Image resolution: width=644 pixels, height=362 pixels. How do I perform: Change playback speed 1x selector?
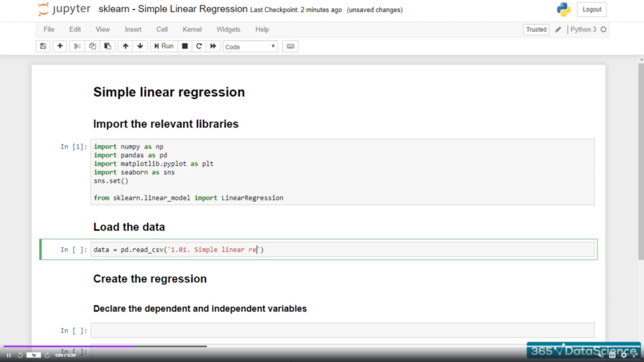pos(34,355)
